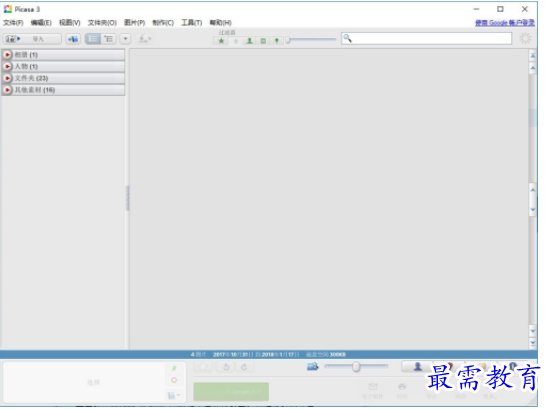The image size is (549, 409).
Task: Click the green pin hold icon in tray
Action: point(174,368)
